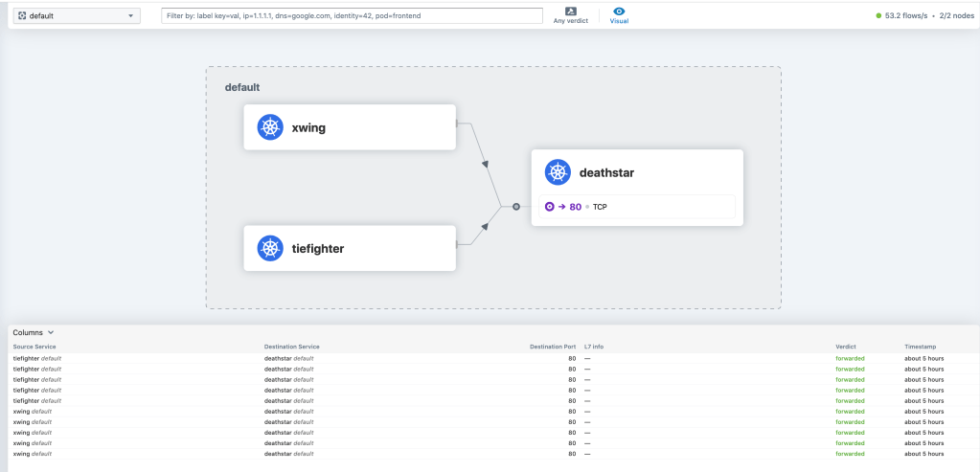
Task: Expand the Columns chevron menu
Action: click(51, 332)
